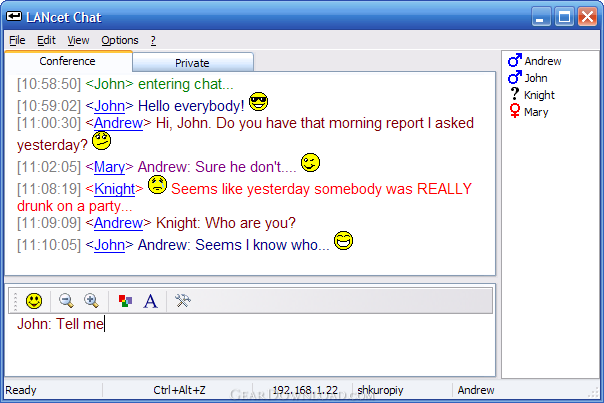Viewport: 604px width, 403px height.
Task: Click shkuropiy in the status bar
Action: tap(380, 390)
